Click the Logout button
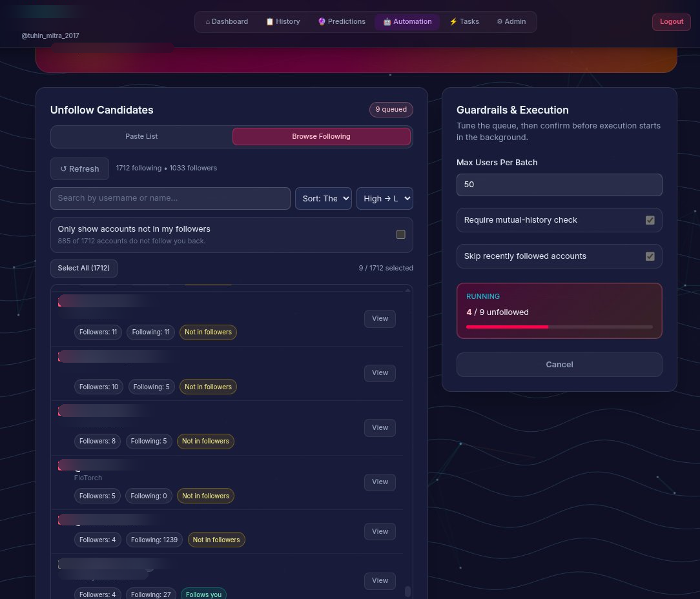The image size is (700, 599). pos(671,21)
